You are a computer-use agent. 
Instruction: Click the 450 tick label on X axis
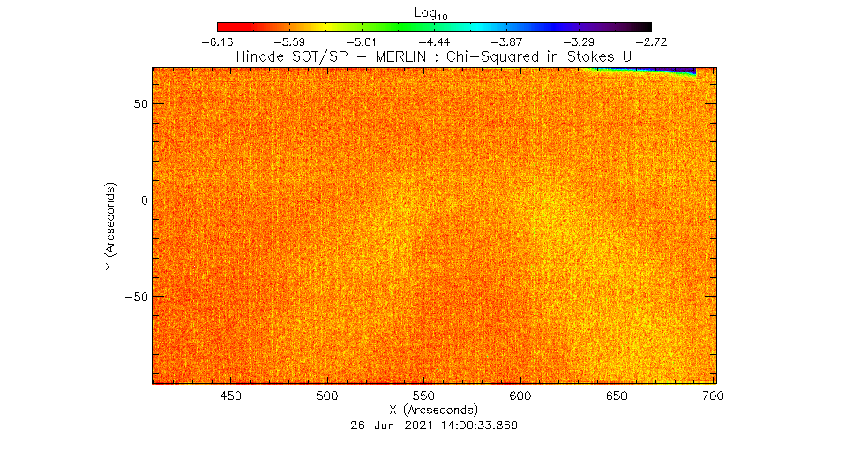[230, 396]
